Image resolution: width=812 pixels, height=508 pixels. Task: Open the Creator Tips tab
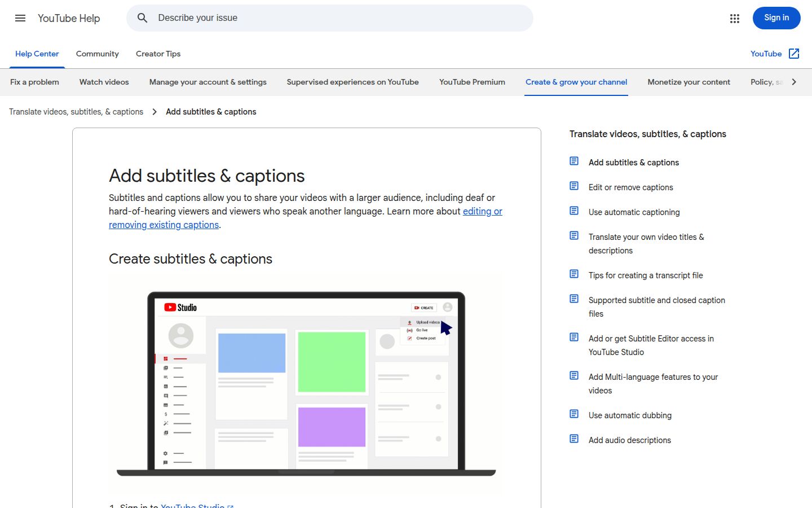click(158, 54)
